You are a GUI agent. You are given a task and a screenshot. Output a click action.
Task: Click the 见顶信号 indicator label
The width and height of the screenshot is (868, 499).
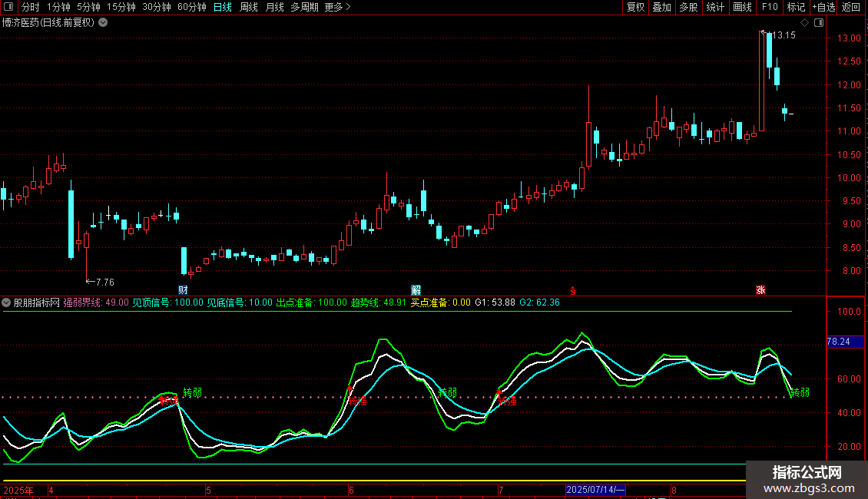point(167,302)
